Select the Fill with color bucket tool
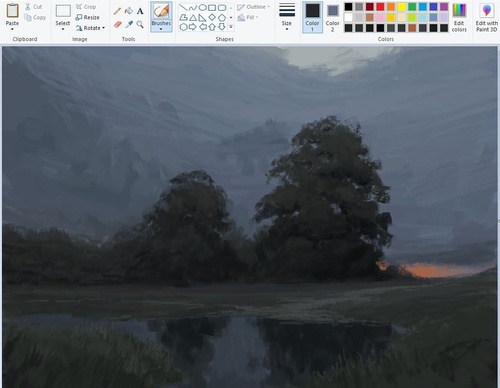This screenshot has height=388, width=500. point(129,11)
